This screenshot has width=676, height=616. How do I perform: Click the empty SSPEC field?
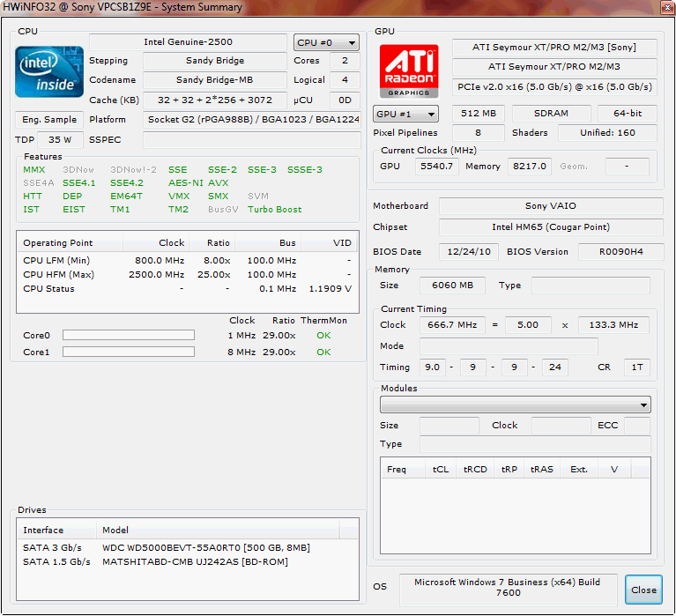252,139
